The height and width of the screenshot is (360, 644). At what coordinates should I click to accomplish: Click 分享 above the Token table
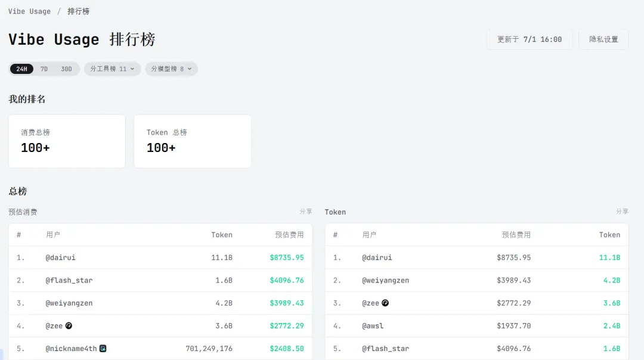point(622,212)
